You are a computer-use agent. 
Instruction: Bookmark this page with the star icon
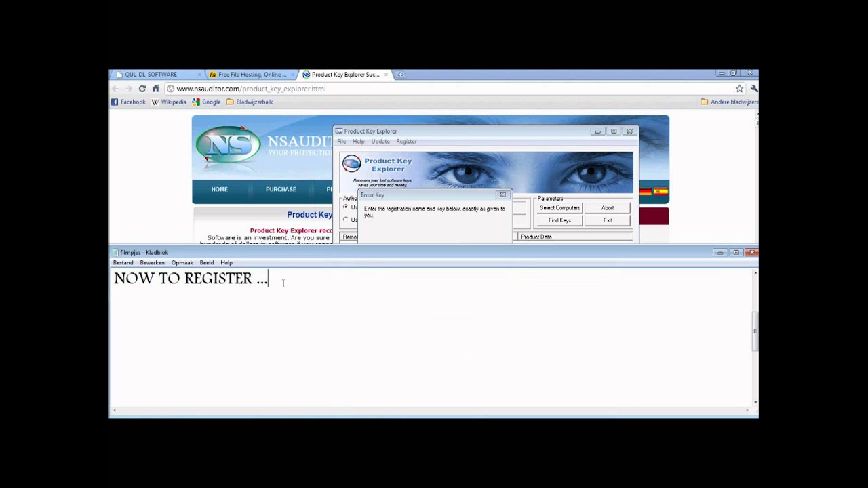click(739, 89)
